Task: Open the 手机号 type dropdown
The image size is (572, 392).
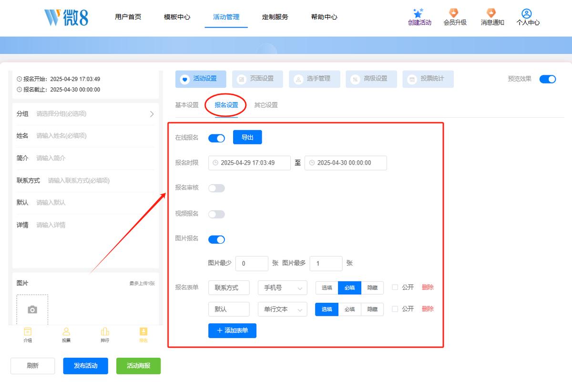Action: (x=282, y=288)
